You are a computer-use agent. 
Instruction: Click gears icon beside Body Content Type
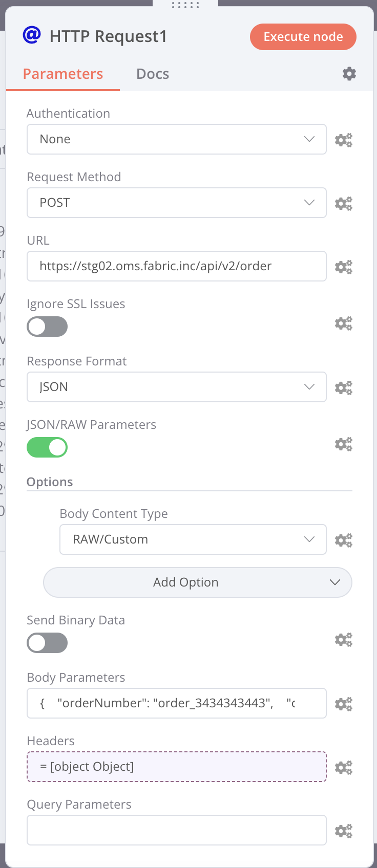[344, 540]
